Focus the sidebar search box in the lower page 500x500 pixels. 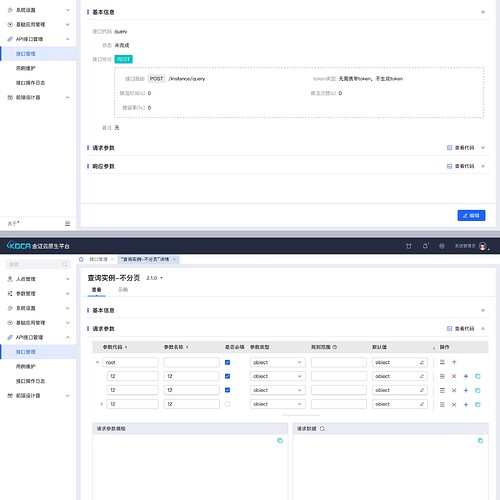pos(38,264)
